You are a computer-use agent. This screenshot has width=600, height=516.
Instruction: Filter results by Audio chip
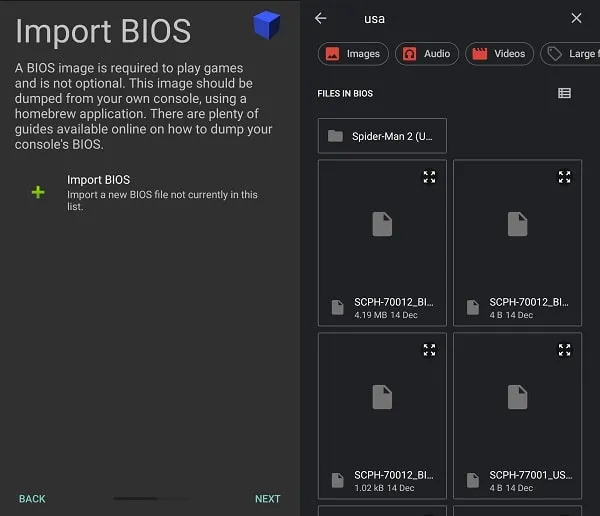427,54
